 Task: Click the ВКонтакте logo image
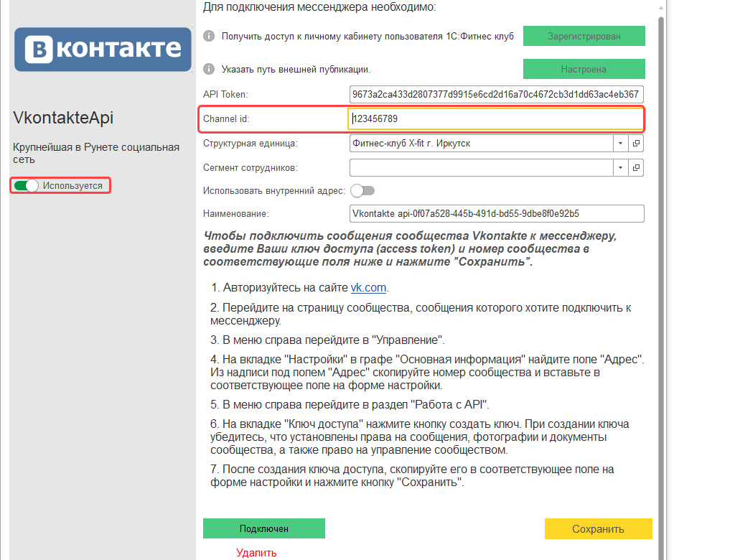103,49
